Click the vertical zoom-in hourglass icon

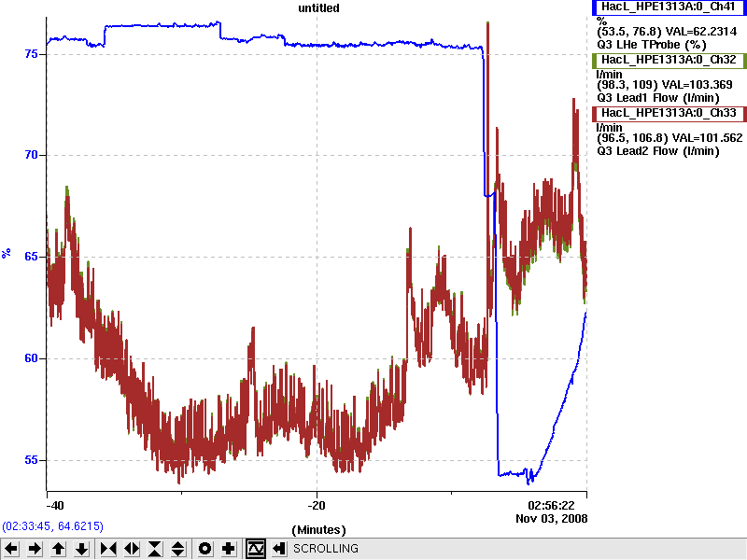coord(155,549)
